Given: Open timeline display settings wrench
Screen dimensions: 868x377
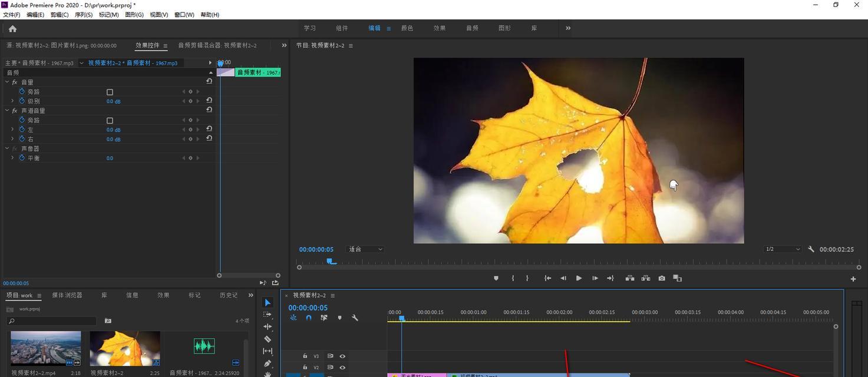Looking at the screenshot, I should (x=355, y=318).
